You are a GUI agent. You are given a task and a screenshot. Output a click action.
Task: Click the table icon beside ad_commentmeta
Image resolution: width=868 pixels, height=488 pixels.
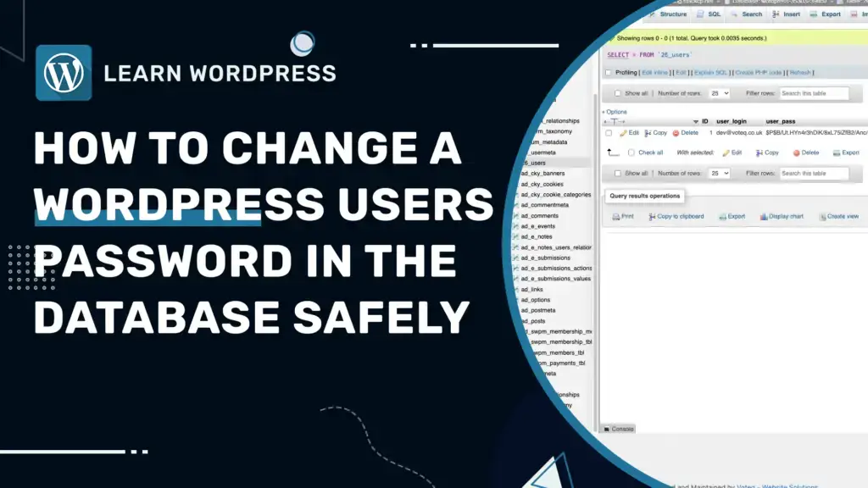pyautogui.click(x=516, y=205)
